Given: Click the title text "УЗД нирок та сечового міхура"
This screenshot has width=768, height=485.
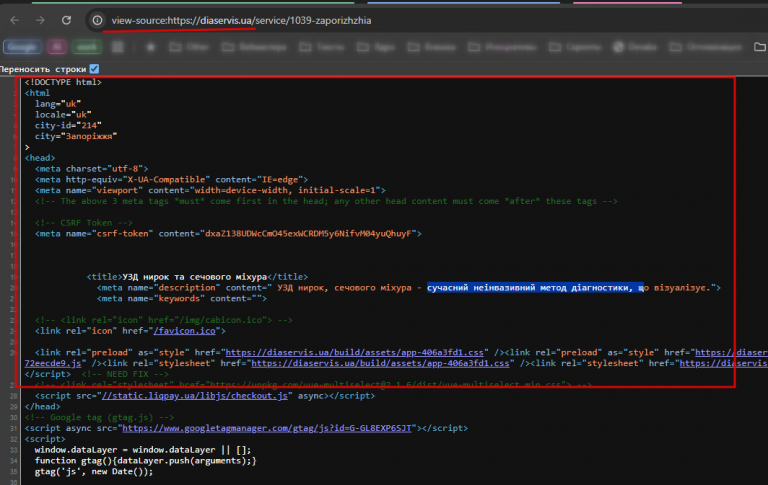Looking at the screenshot, I should click(x=194, y=277).
